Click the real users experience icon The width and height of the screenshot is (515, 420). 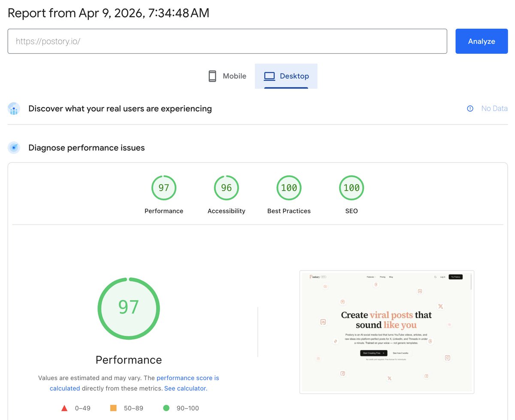pos(14,109)
